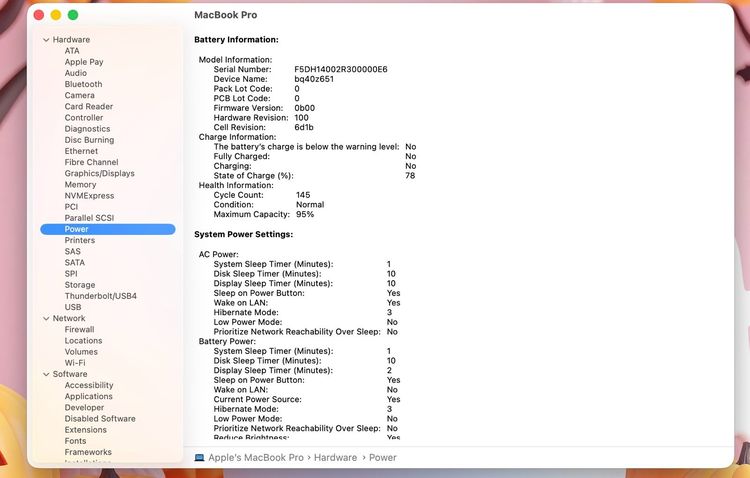Viewport: 750px width, 478px height.
Task: Click the Cycle Count value 145
Action: [x=303, y=195]
